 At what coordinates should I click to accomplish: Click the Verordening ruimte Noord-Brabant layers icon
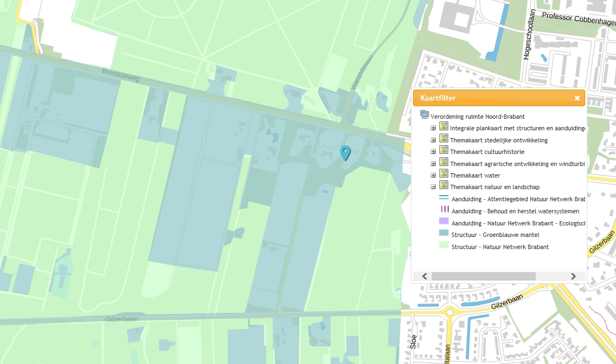pyautogui.click(x=424, y=114)
